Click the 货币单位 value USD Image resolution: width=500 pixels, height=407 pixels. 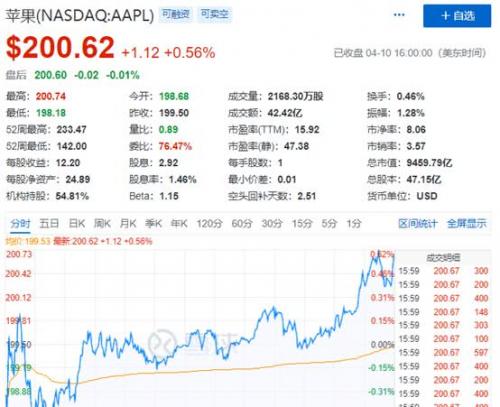tap(427, 196)
